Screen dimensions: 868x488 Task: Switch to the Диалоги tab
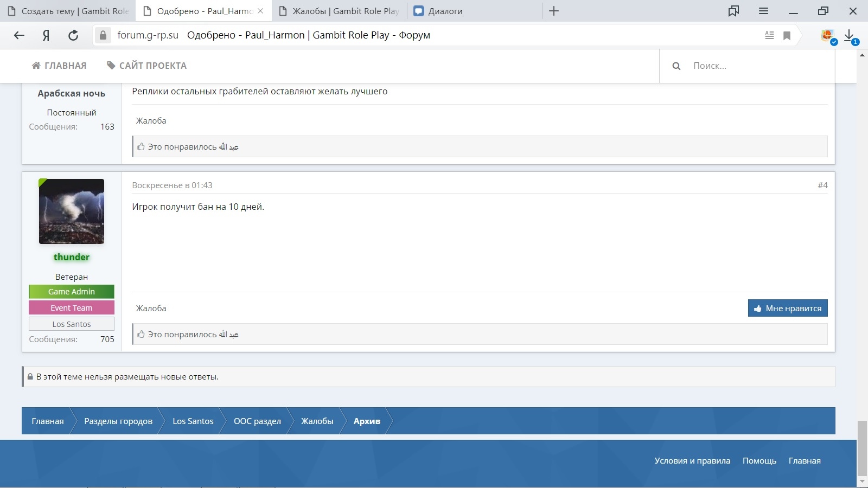click(445, 11)
